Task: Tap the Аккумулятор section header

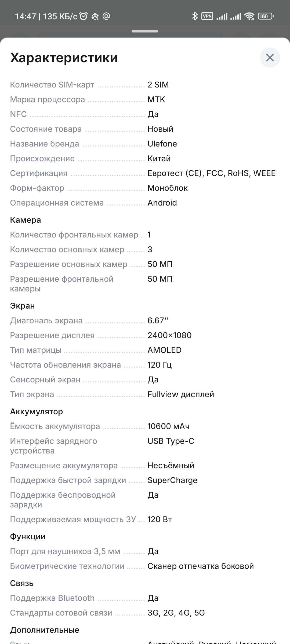Action: pyautogui.click(x=37, y=411)
